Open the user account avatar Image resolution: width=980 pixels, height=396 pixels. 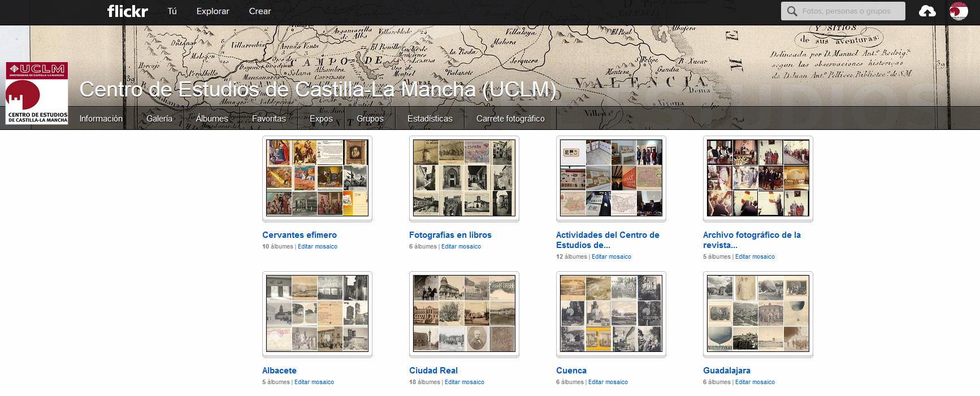(959, 11)
